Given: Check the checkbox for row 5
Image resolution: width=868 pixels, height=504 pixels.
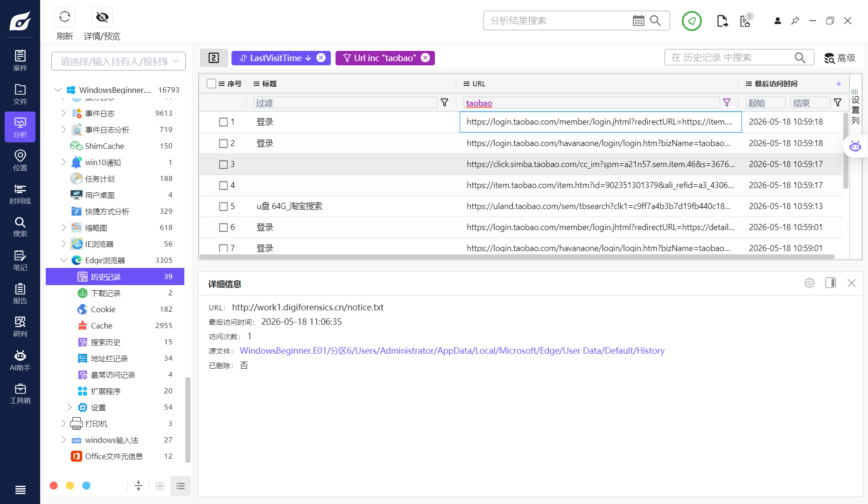Looking at the screenshot, I should [224, 207].
